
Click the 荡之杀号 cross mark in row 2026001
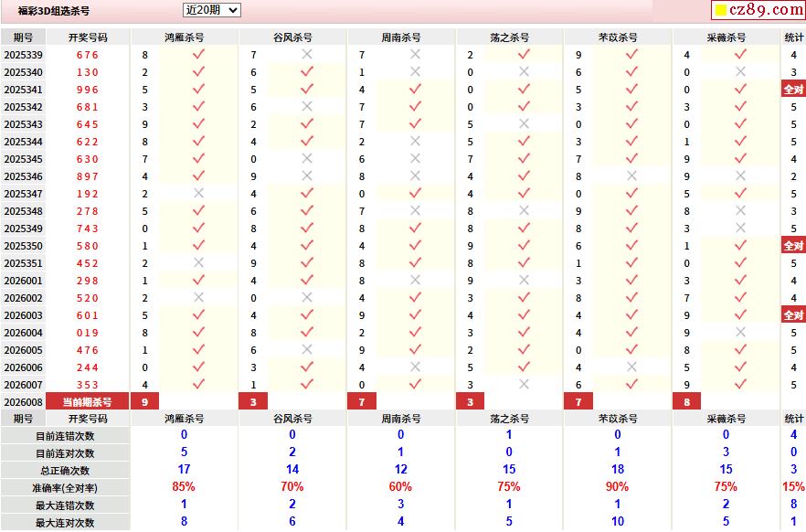point(524,281)
